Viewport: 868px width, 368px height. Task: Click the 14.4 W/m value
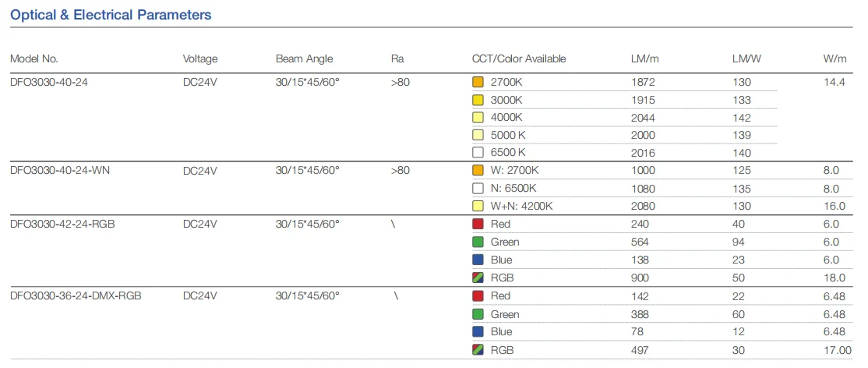[834, 82]
